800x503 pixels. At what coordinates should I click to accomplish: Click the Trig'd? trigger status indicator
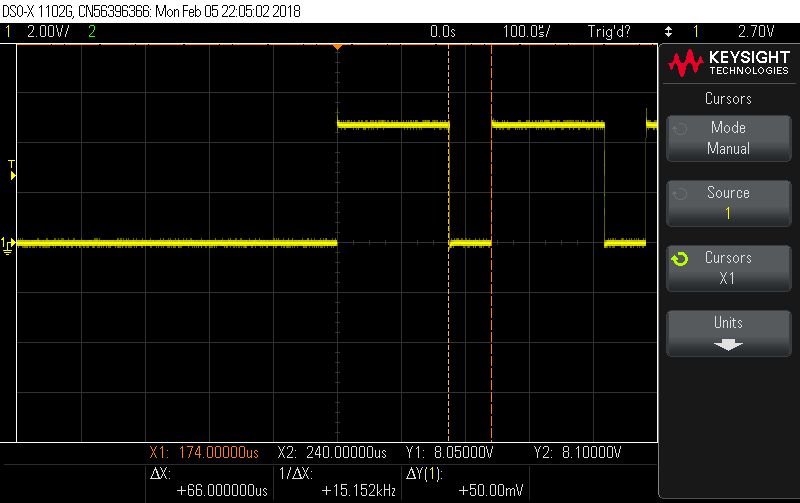(x=609, y=32)
